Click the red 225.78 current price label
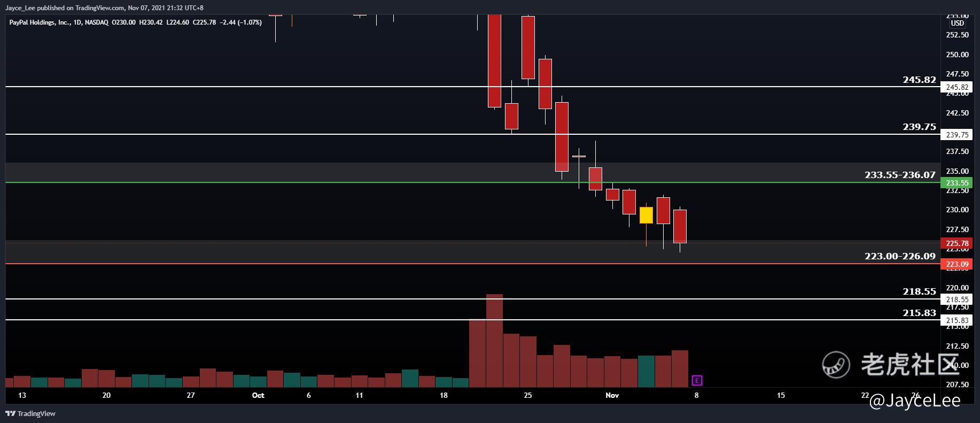This screenshot has width=980, height=423. point(957,243)
